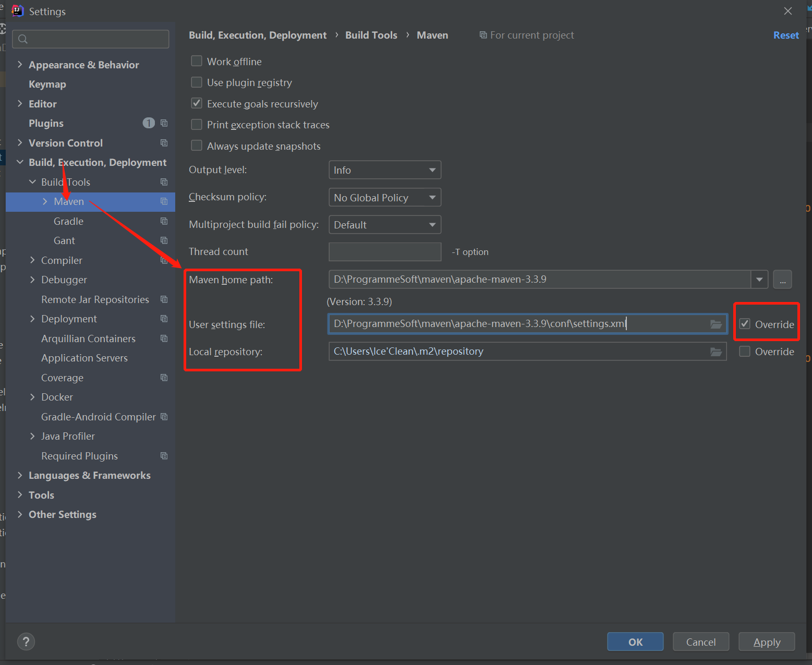Collapse Build, Execution, Deployment section
This screenshot has height=665, width=812.
click(x=20, y=162)
